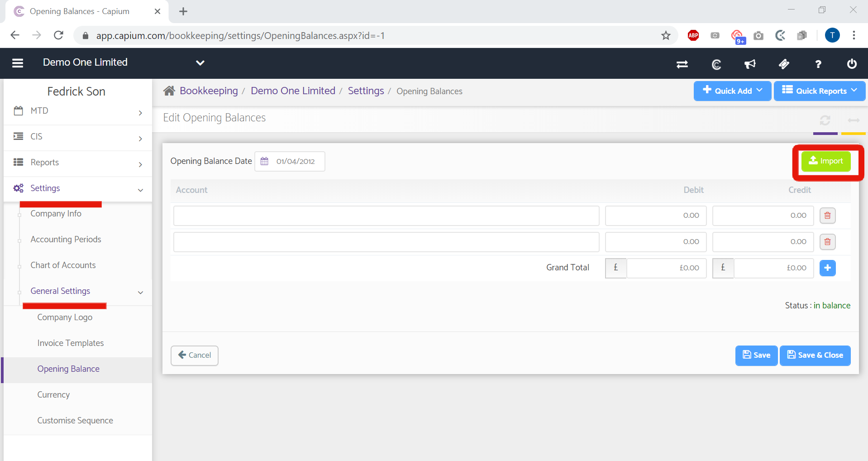Screen dimensions: 868x461
Task: Bookmark this page with the star icon
Action: pyautogui.click(x=666, y=35)
